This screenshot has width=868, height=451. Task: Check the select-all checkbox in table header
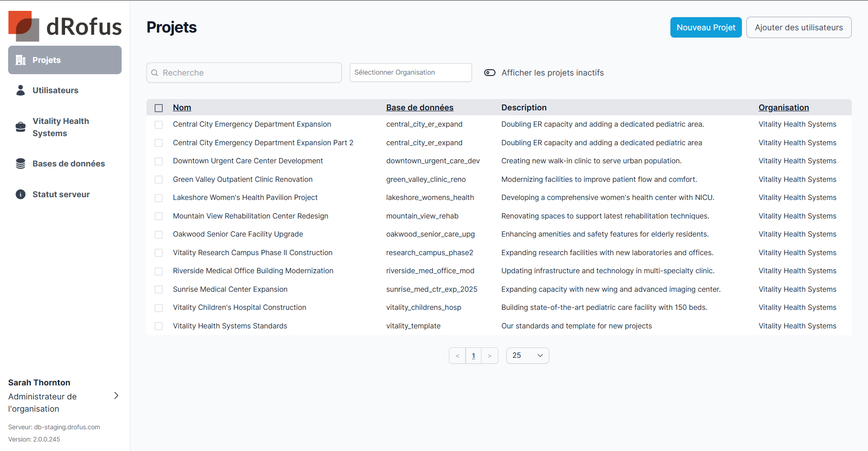point(159,108)
